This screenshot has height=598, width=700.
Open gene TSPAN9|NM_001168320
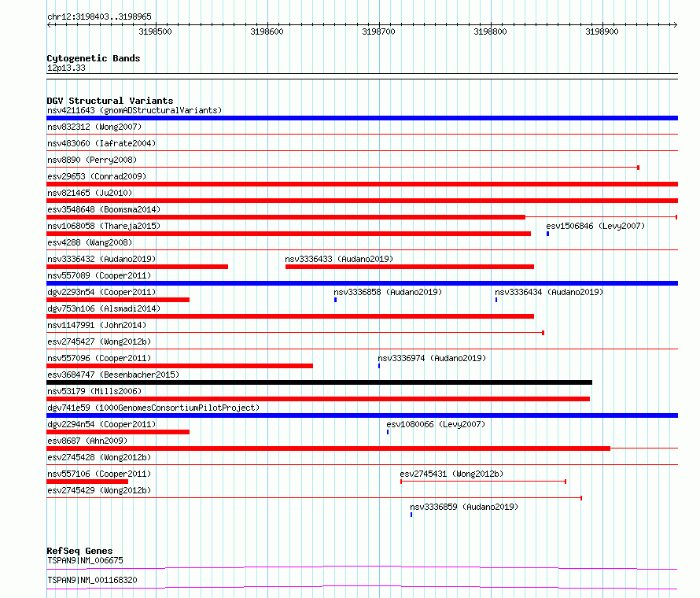click(92, 580)
